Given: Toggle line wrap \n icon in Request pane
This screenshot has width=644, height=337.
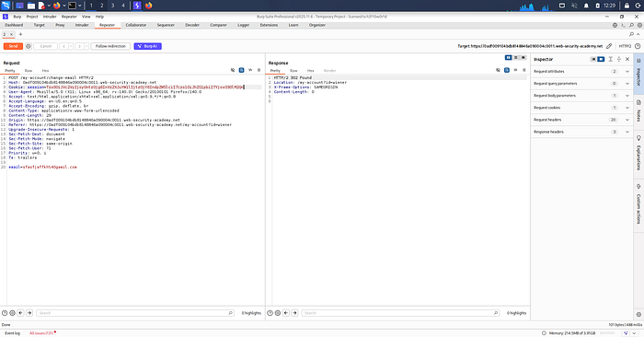Looking at the screenshot, I should pyautogui.click(x=250, y=70).
